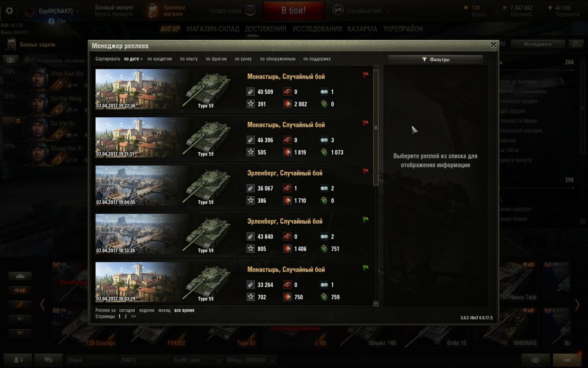
Task: Click the green flag on Эрленберг 18:13:30 replay
Action: [365, 220]
